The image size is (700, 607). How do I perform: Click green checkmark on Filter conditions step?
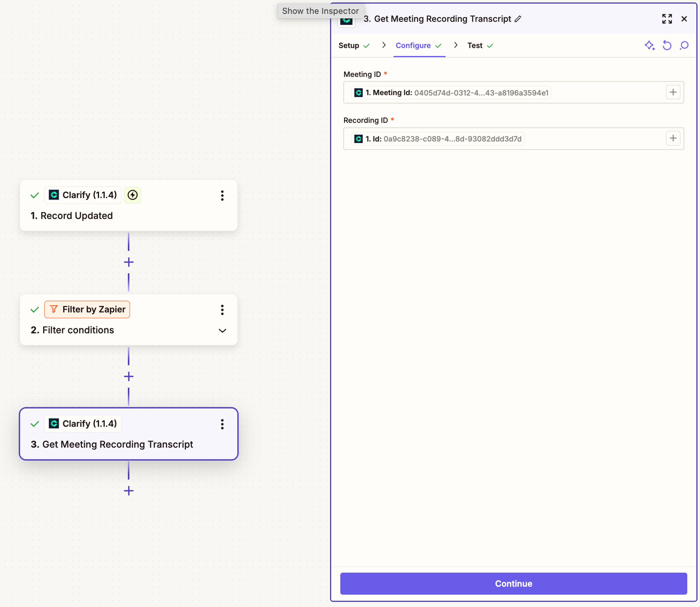(35, 310)
